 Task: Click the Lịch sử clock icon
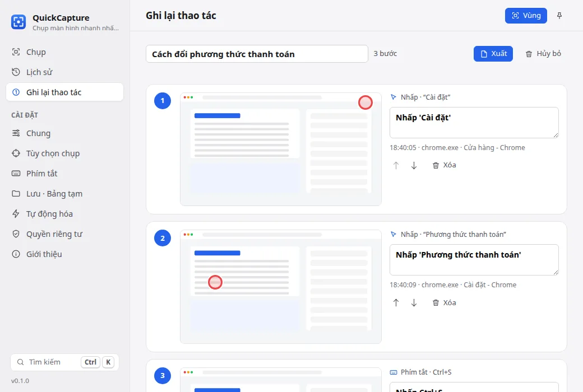(16, 72)
